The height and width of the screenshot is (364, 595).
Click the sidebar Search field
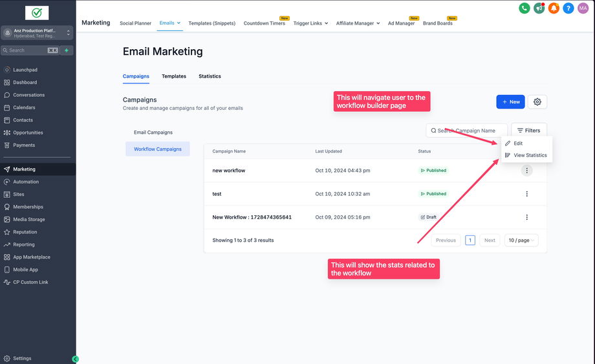[x=30, y=50]
